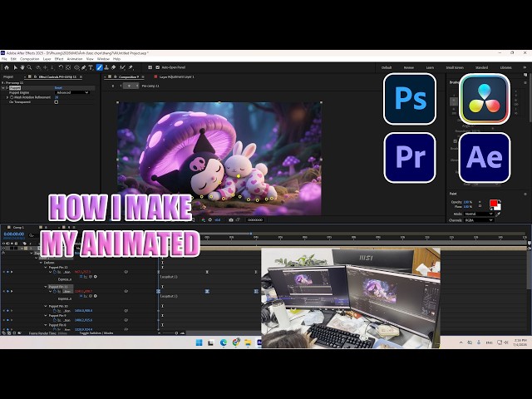
Task: Expand the Mesh Rotation Refinement property
Action: [x=7, y=97]
